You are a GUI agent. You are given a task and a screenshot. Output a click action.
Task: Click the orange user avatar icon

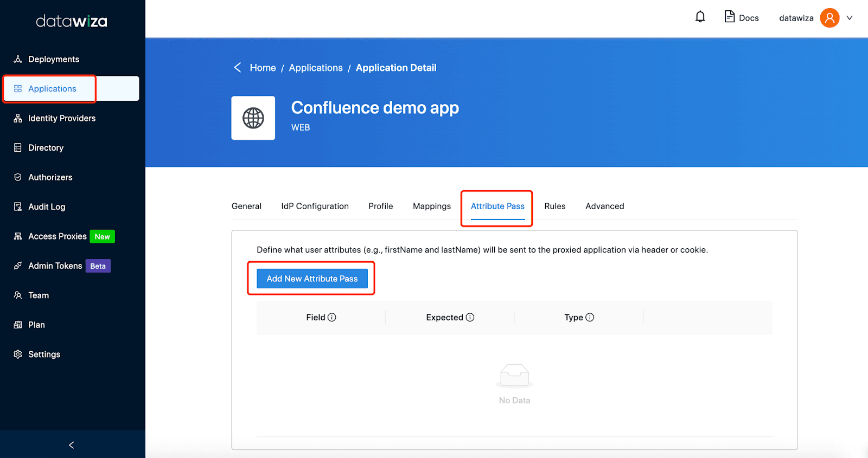pos(829,18)
